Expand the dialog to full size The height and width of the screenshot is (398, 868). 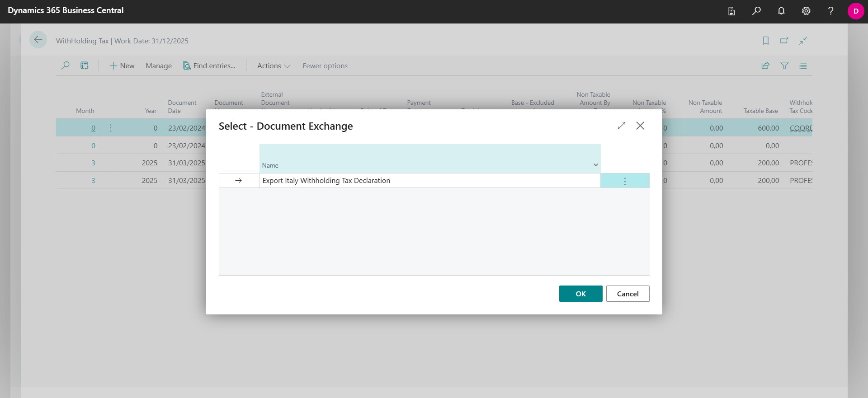622,126
